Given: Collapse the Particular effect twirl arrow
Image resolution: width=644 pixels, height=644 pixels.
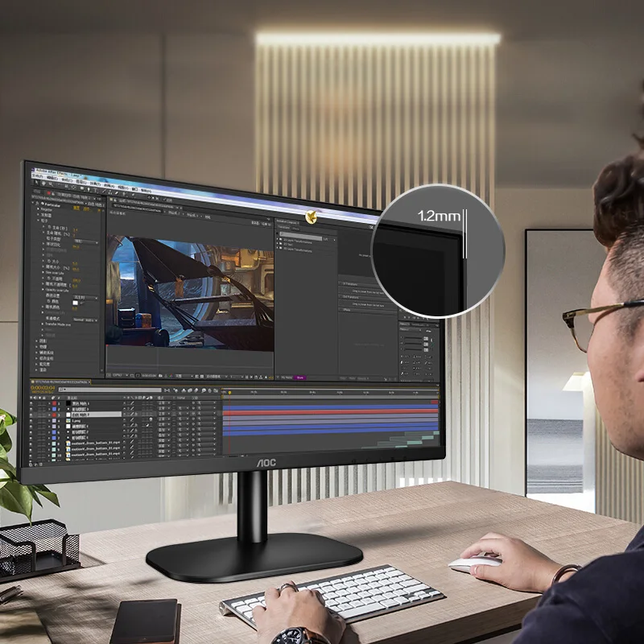Looking at the screenshot, I should (x=33, y=203).
